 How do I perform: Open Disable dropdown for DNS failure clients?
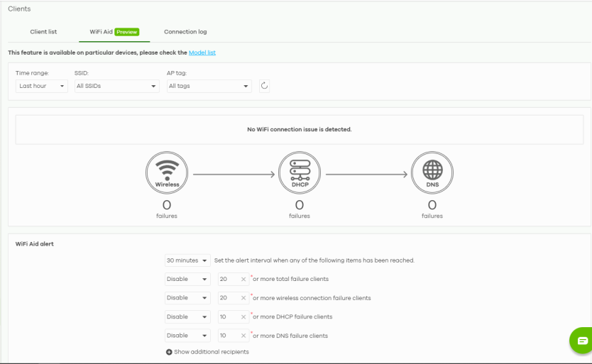[x=187, y=336]
